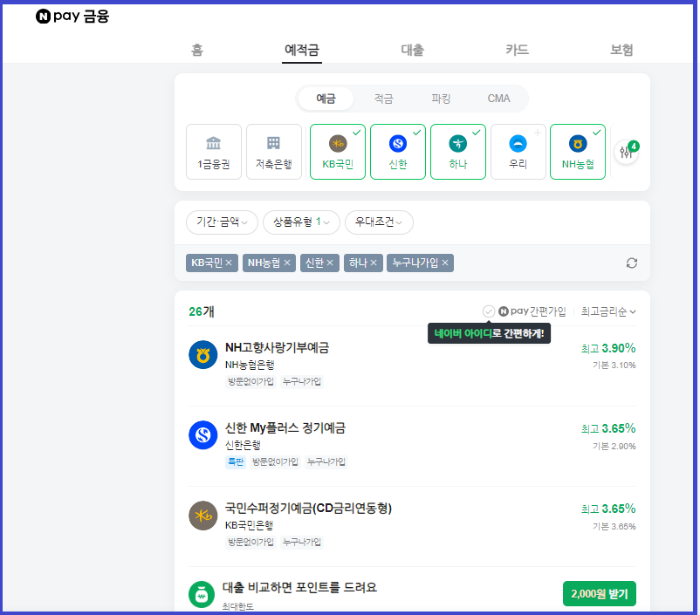The image size is (700, 615).
Task: Deselect the 신한 bank tile
Action: pos(398,152)
